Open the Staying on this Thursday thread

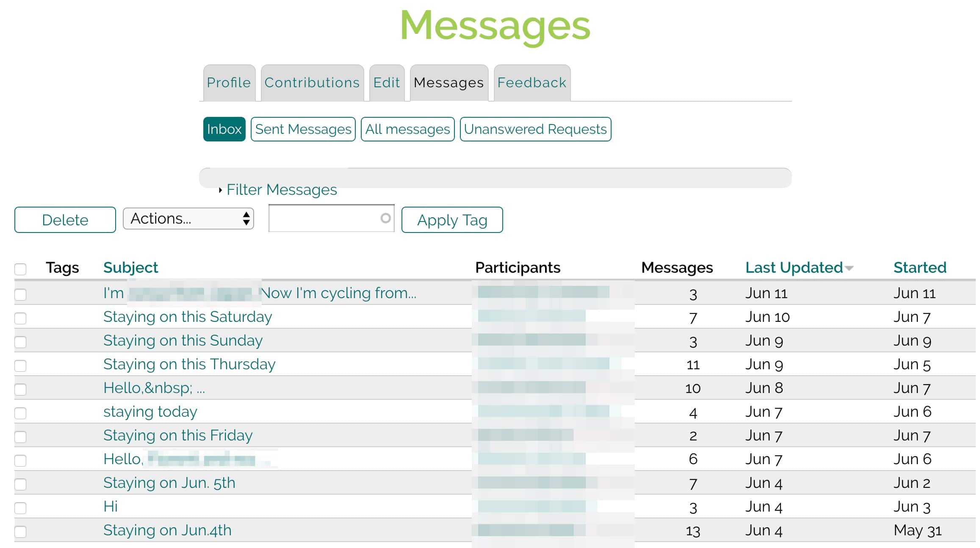(189, 364)
